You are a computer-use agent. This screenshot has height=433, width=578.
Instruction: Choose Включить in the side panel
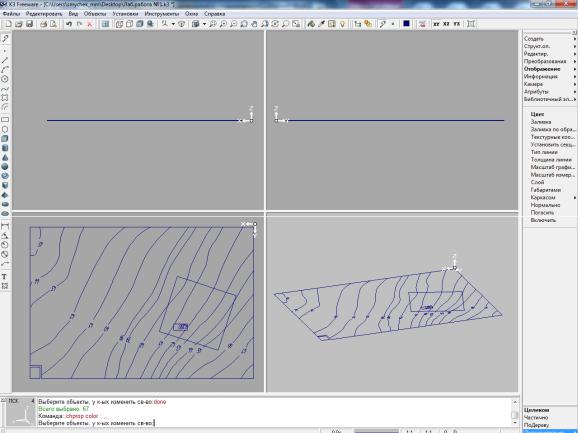point(543,220)
